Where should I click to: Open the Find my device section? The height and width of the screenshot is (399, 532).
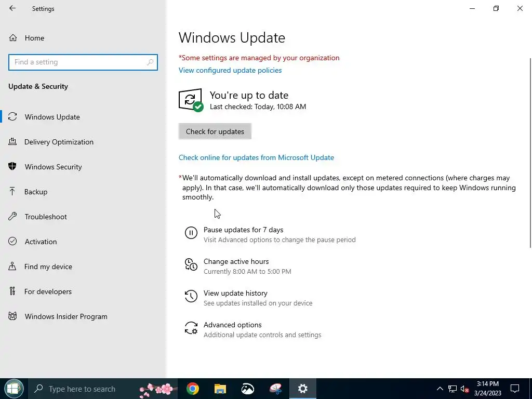pos(83,267)
